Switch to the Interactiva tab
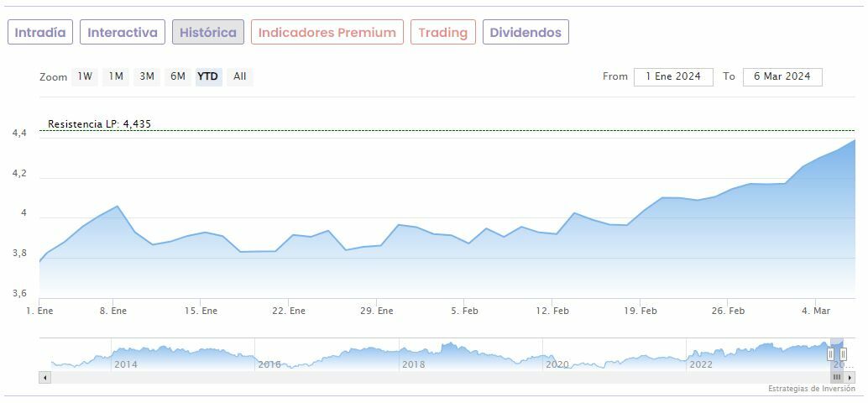The image size is (868, 403). point(123,33)
